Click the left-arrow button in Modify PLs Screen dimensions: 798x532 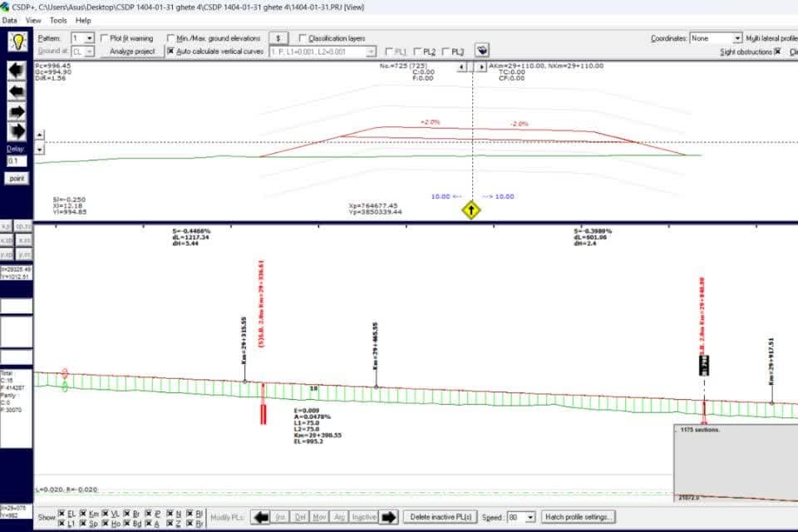[261, 517]
